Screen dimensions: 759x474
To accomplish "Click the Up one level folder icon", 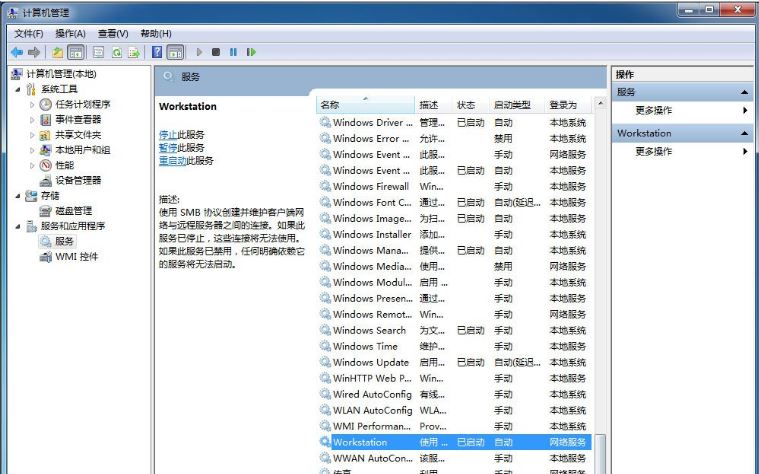I will point(58,52).
